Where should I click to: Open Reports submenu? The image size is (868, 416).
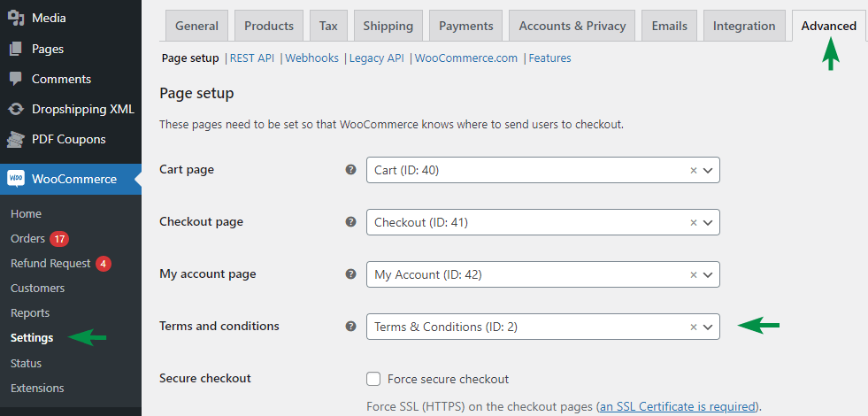30,313
